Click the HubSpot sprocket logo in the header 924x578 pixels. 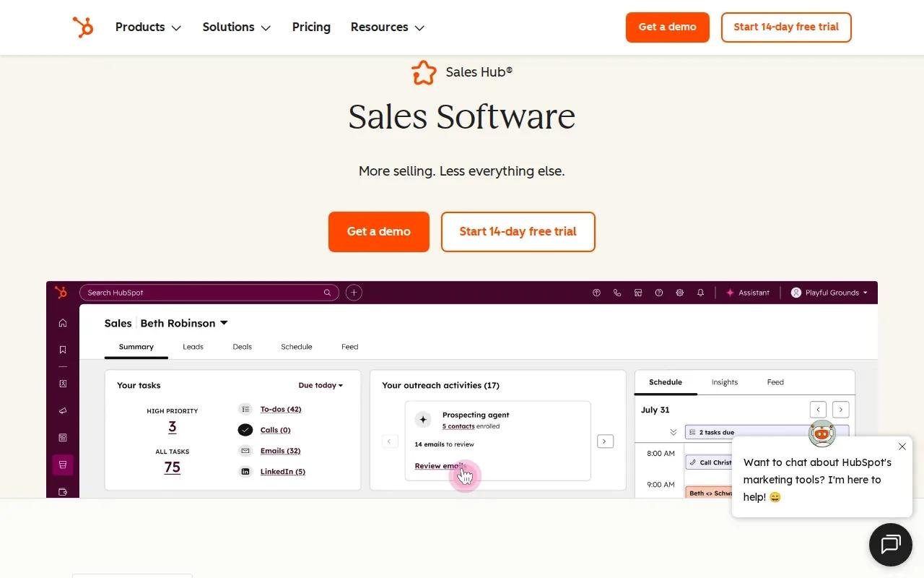(x=83, y=27)
